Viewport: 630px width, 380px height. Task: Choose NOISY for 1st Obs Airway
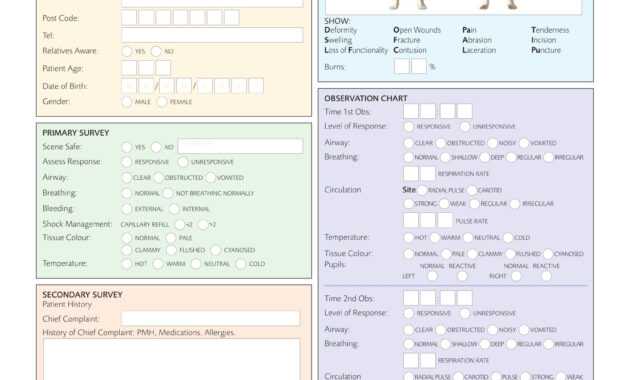coord(493,143)
